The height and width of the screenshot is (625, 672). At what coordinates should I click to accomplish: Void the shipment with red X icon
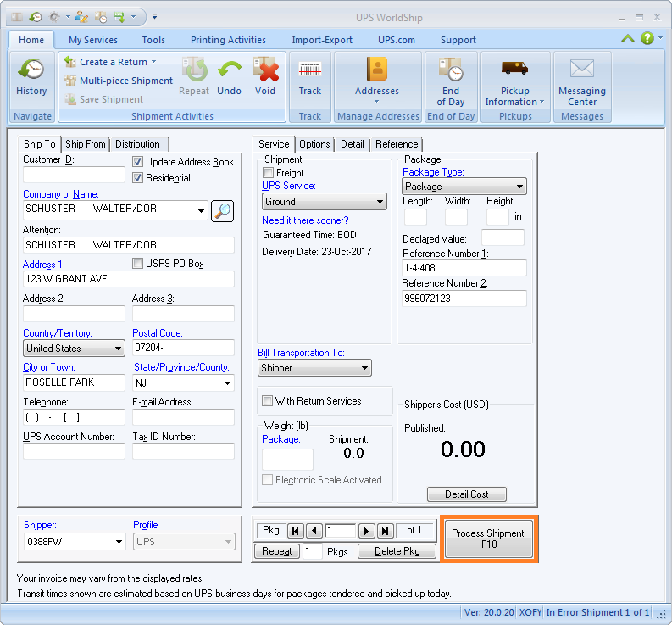point(266,70)
